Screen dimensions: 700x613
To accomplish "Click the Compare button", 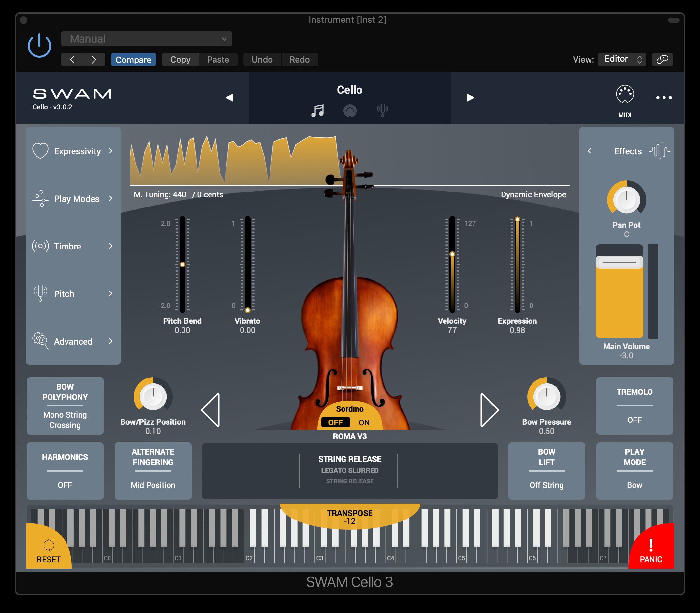I will click(133, 60).
